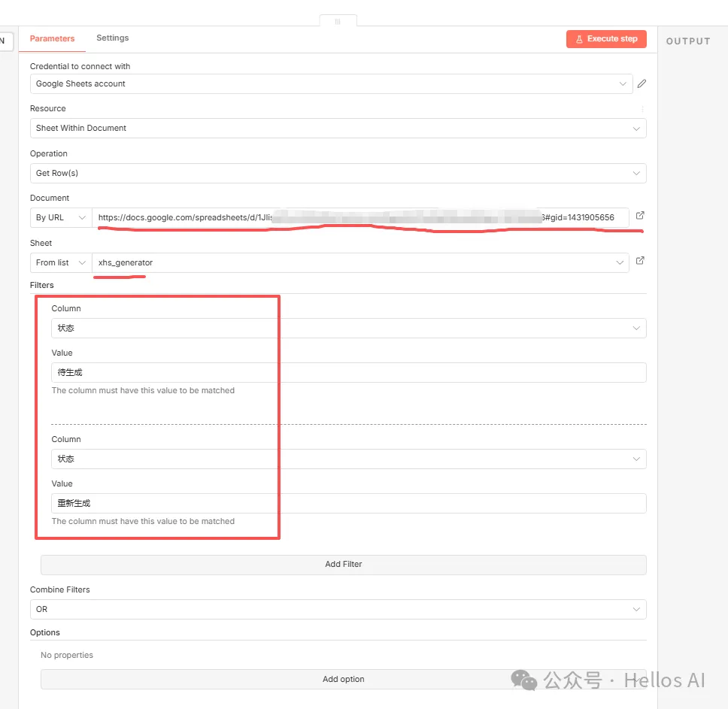
Task: Click the pencil icon to edit credential
Action: click(x=642, y=84)
